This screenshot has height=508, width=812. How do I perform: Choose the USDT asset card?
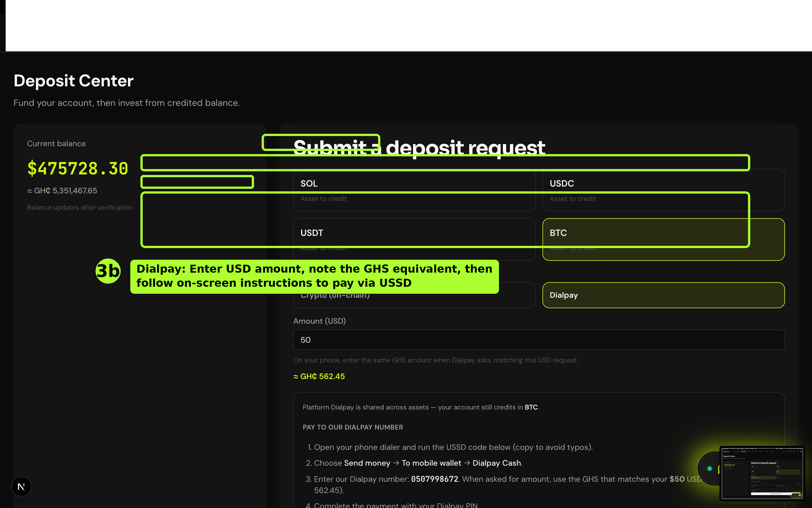(414, 240)
